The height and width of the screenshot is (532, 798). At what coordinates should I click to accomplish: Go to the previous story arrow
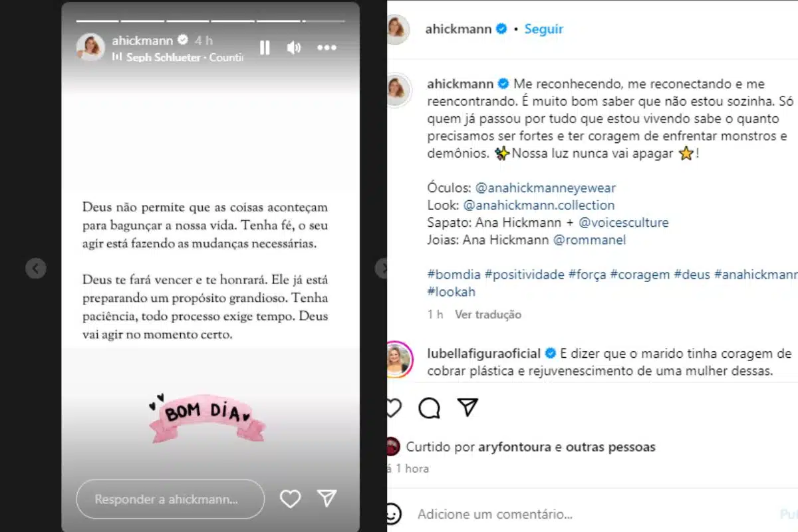(35, 269)
